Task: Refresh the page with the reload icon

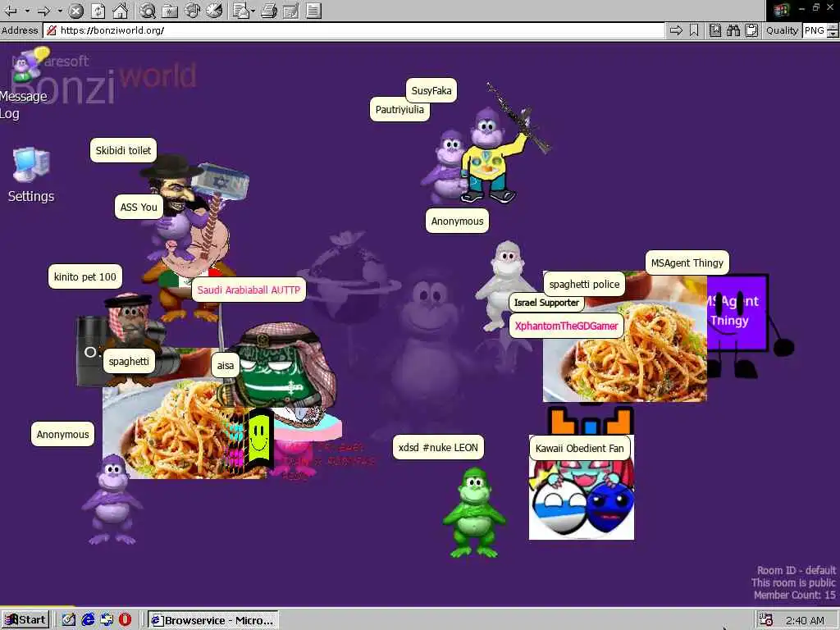Action: click(x=98, y=10)
